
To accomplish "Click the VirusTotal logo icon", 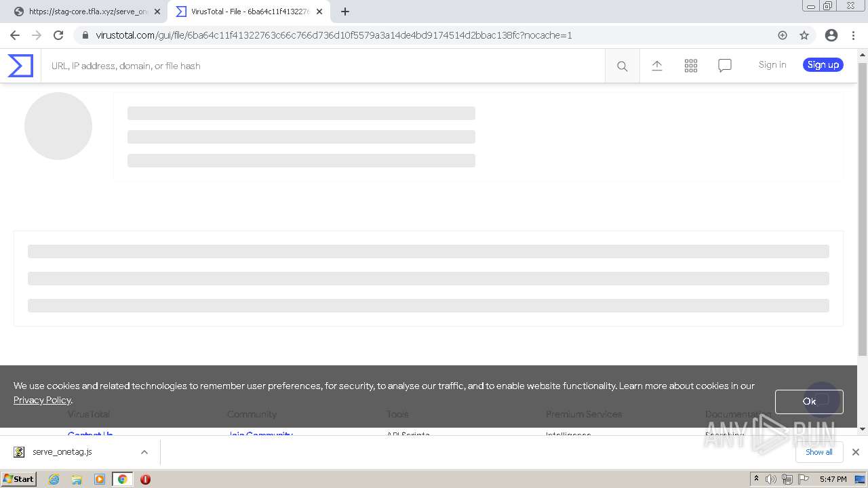I will 20,66.
